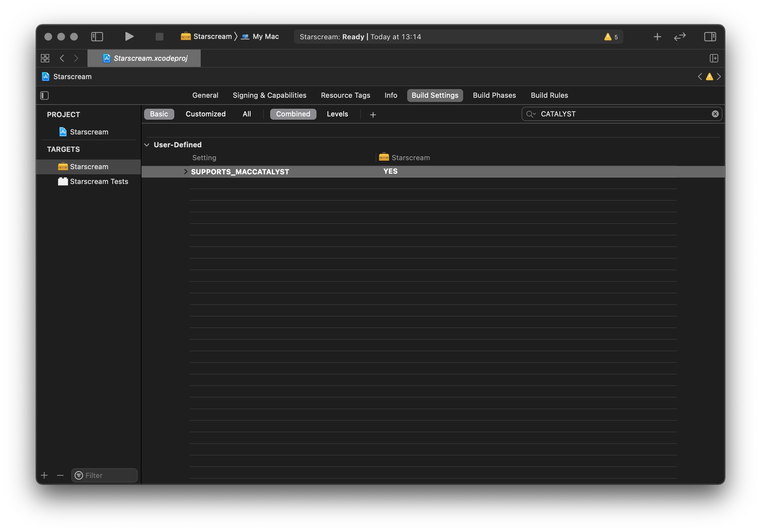Expand the SUPPORTS_MACCATALYST setting

pos(186,172)
